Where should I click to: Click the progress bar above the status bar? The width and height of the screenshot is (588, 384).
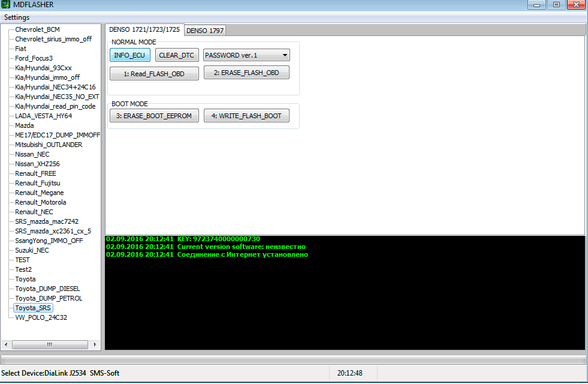tap(294, 359)
